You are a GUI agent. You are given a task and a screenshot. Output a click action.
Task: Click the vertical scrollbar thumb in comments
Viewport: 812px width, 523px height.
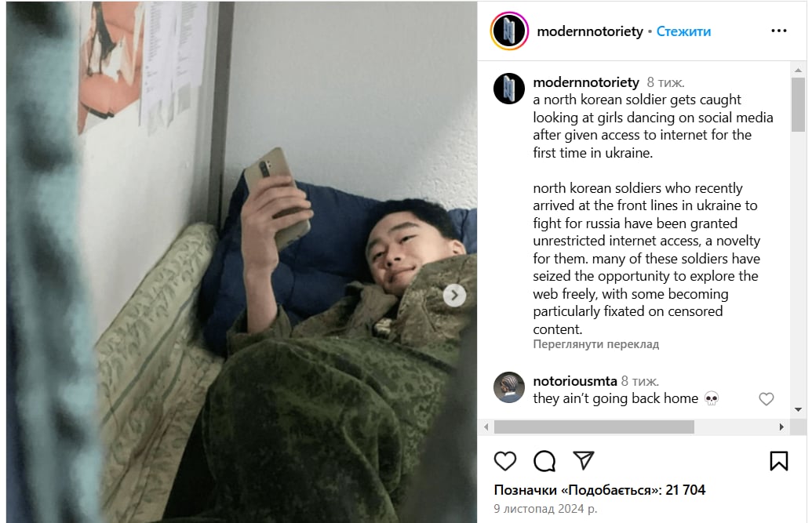[x=798, y=104]
